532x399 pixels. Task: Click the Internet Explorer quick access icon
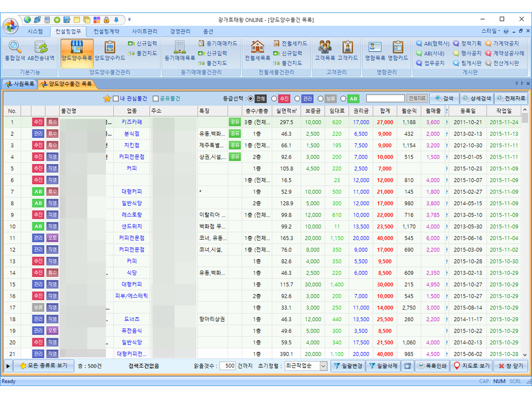(x=37, y=20)
